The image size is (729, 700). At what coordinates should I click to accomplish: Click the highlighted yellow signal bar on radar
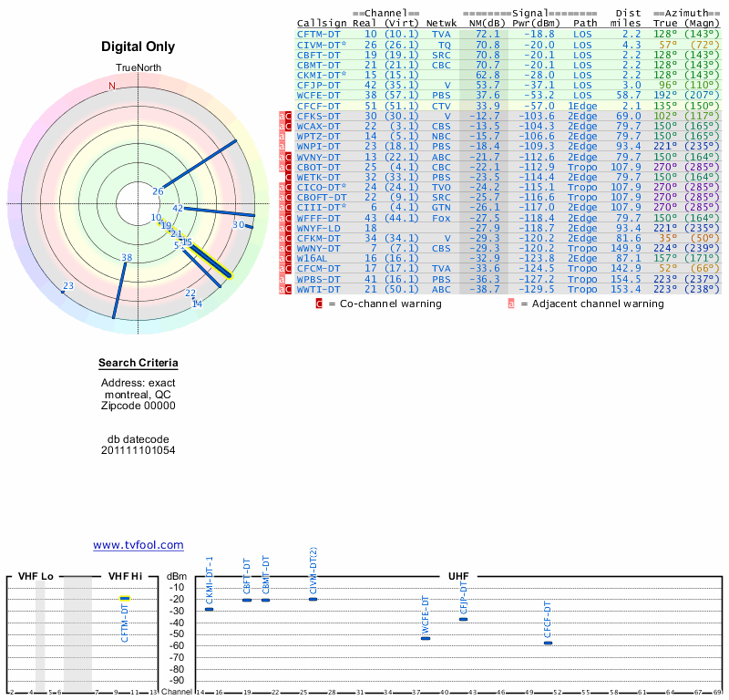point(210,260)
